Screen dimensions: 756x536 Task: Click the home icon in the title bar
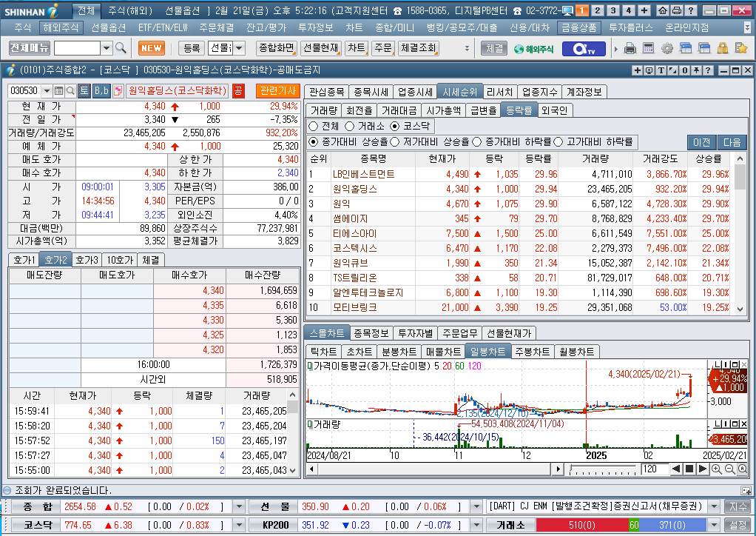[663, 10]
